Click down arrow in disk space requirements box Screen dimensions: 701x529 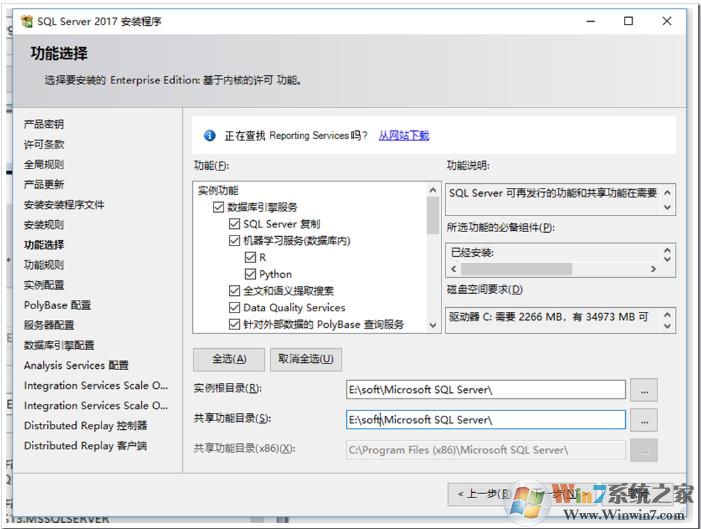click(667, 326)
